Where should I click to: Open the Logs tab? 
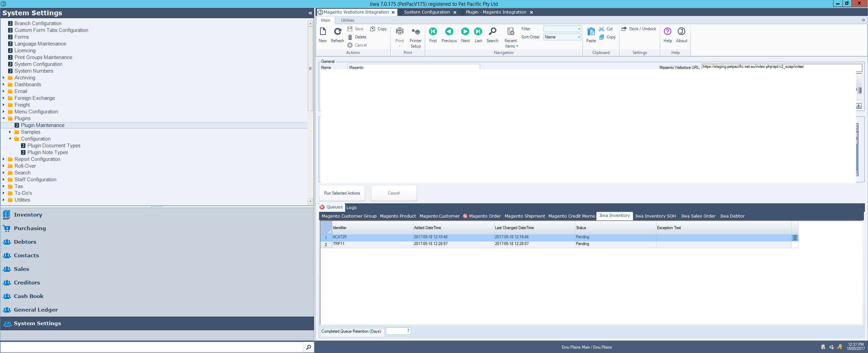click(x=351, y=207)
